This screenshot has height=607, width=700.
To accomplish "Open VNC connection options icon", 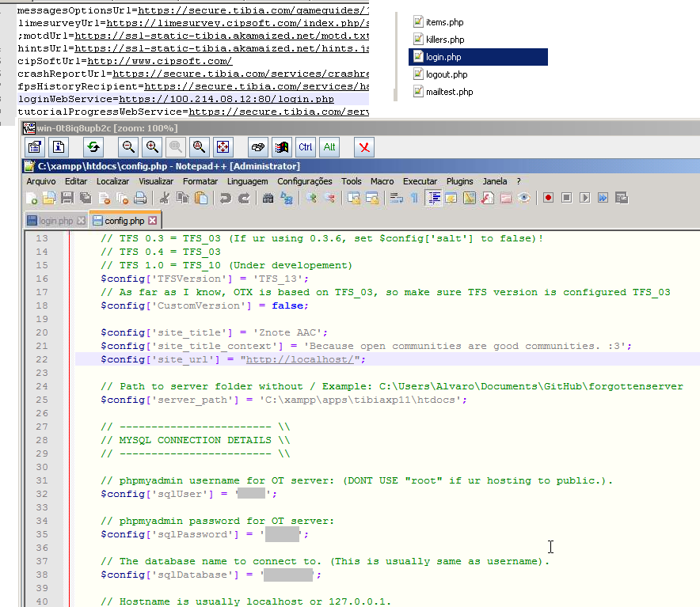I will pos(35,147).
